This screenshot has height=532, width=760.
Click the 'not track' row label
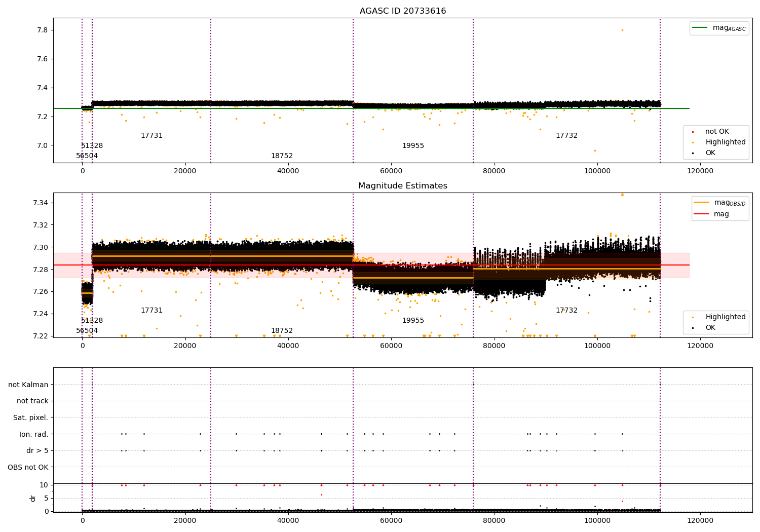point(32,401)
